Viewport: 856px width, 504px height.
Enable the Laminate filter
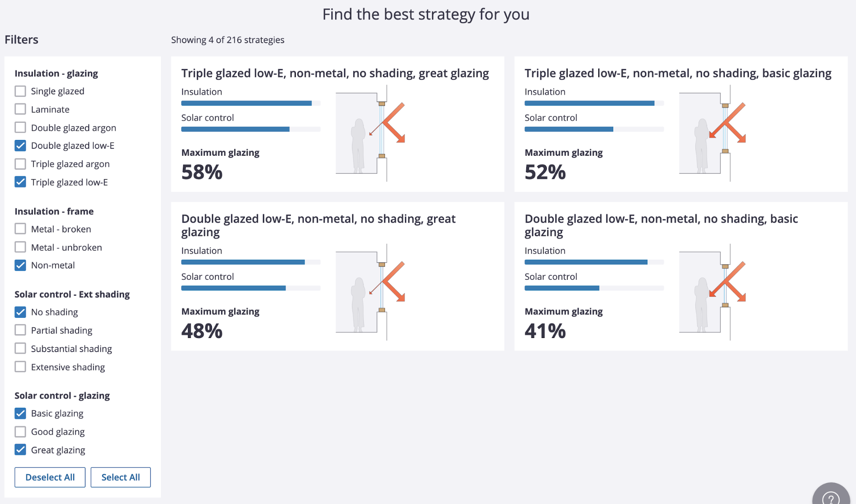tap(20, 109)
